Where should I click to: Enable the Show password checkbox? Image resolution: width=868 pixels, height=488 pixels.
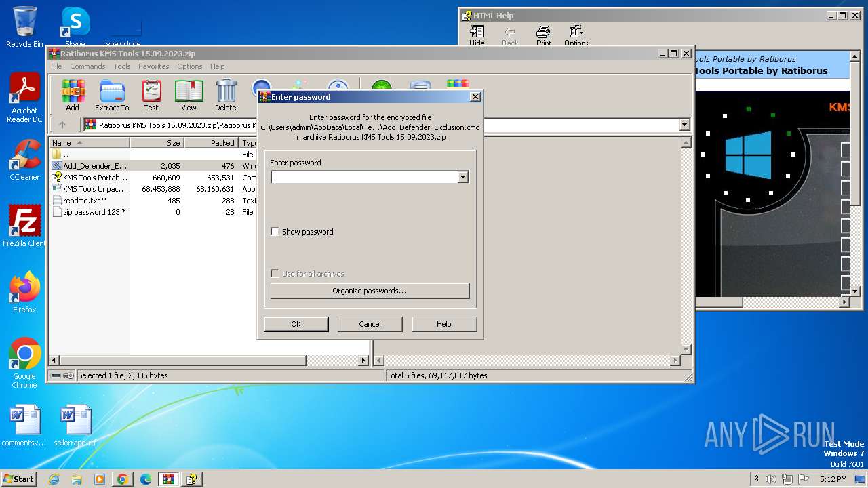click(275, 232)
